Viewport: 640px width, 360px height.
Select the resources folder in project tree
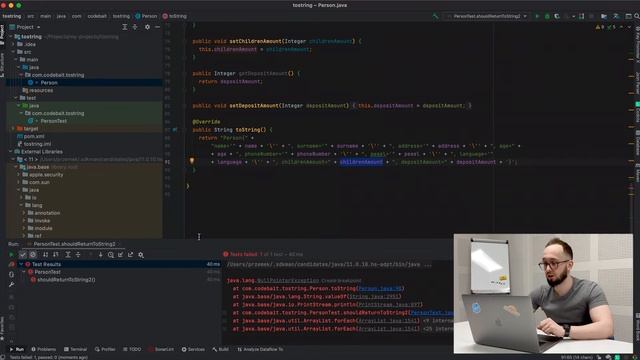(41, 91)
